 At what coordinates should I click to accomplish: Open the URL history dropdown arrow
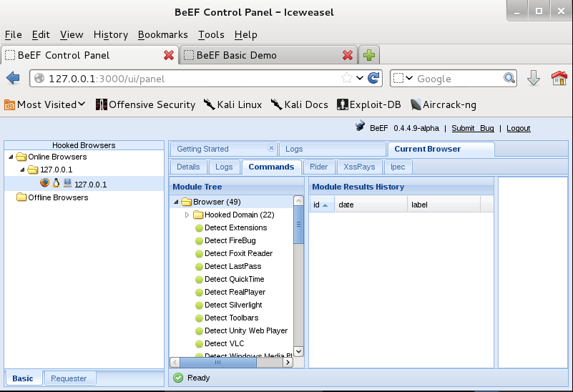[x=360, y=78]
